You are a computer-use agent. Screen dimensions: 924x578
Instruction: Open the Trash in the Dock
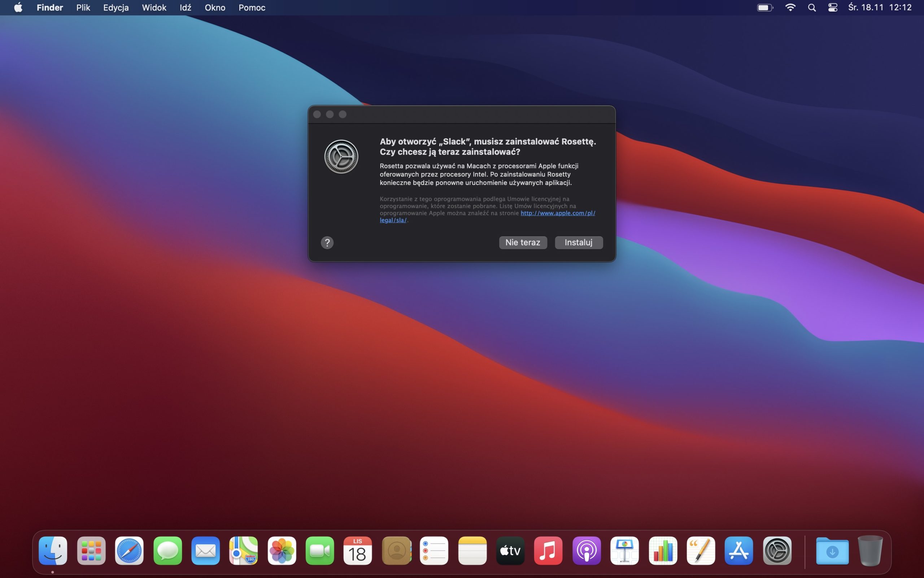(x=870, y=551)
